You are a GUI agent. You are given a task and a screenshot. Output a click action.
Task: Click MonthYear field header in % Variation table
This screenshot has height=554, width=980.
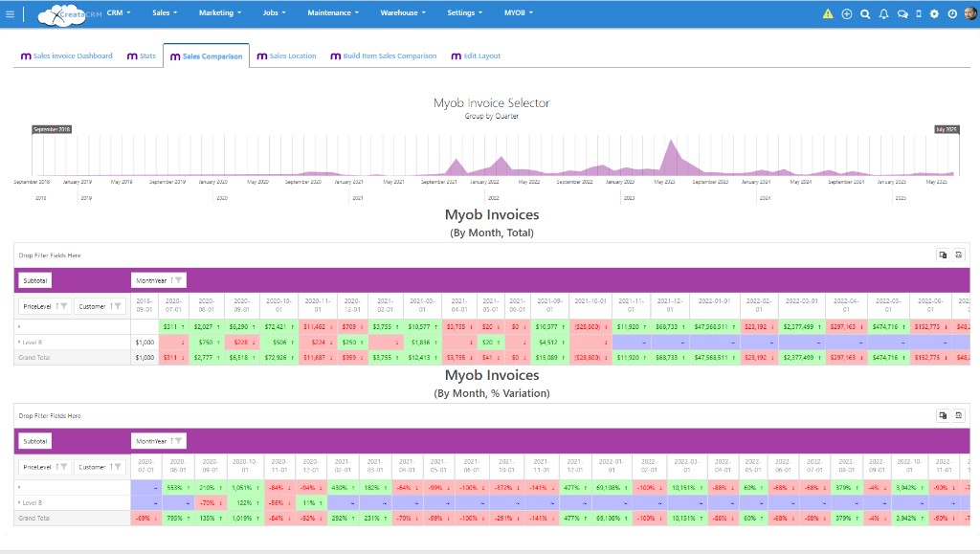(x=159, y=441)
